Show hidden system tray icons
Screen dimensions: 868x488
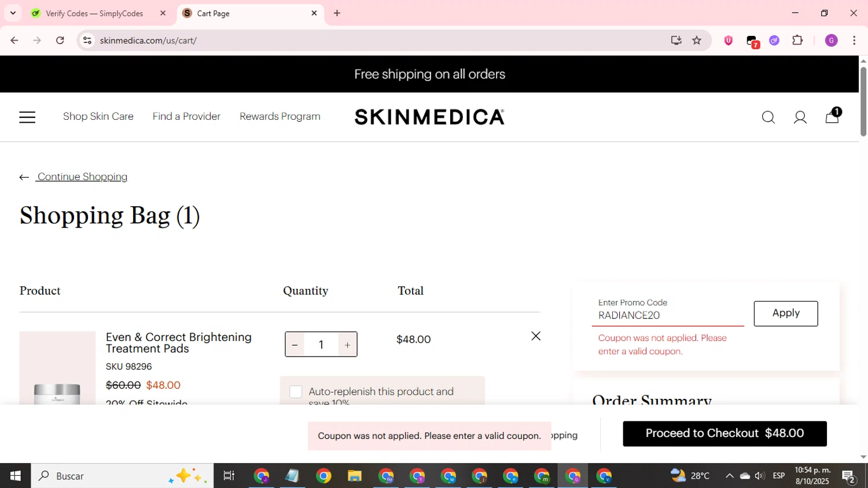tap(729, 476)
